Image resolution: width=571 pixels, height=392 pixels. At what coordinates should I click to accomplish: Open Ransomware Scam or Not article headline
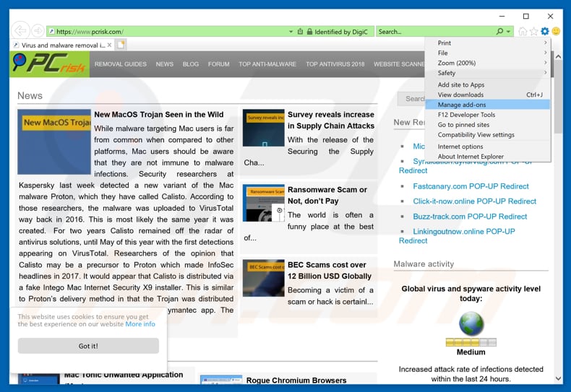point(327,195)
